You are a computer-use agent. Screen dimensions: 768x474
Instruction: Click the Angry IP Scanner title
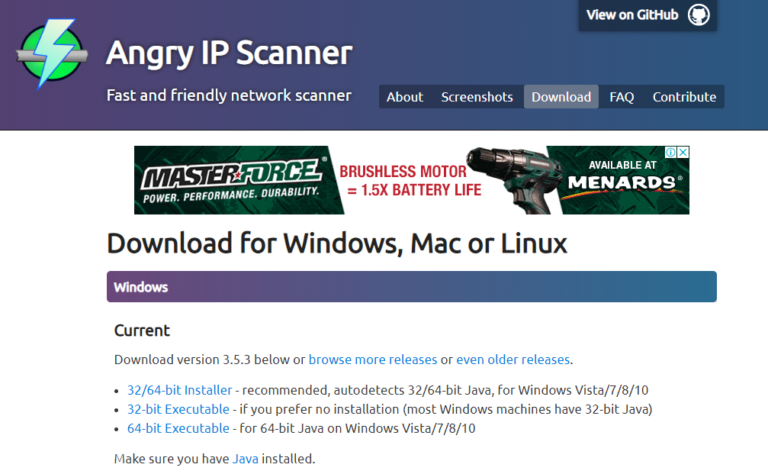point(229,53)
